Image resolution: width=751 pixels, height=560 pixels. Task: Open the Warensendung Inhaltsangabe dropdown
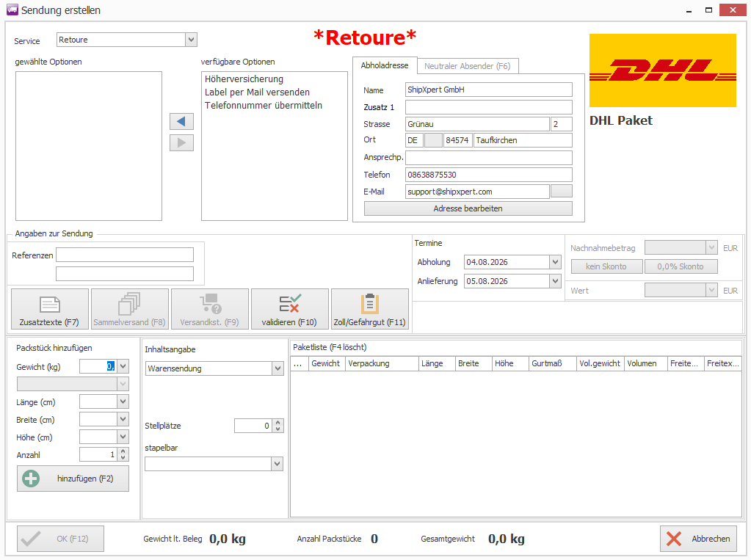[x=277, y=368]
